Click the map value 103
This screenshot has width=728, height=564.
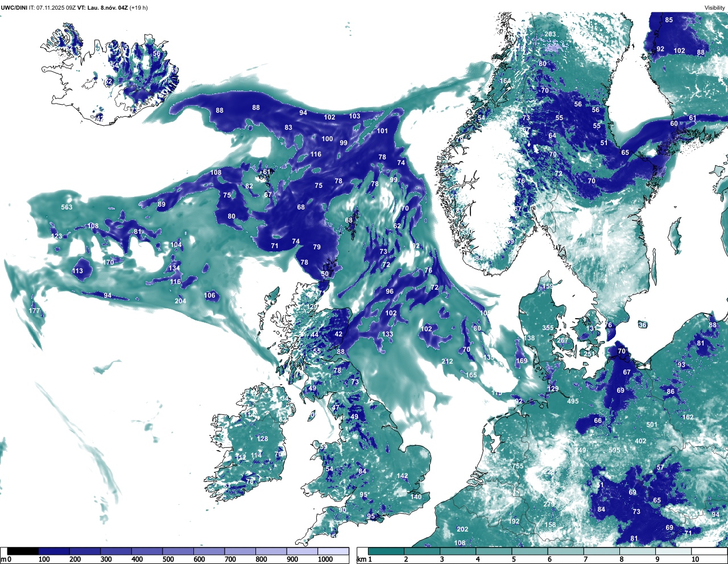(x=354, y=116)
